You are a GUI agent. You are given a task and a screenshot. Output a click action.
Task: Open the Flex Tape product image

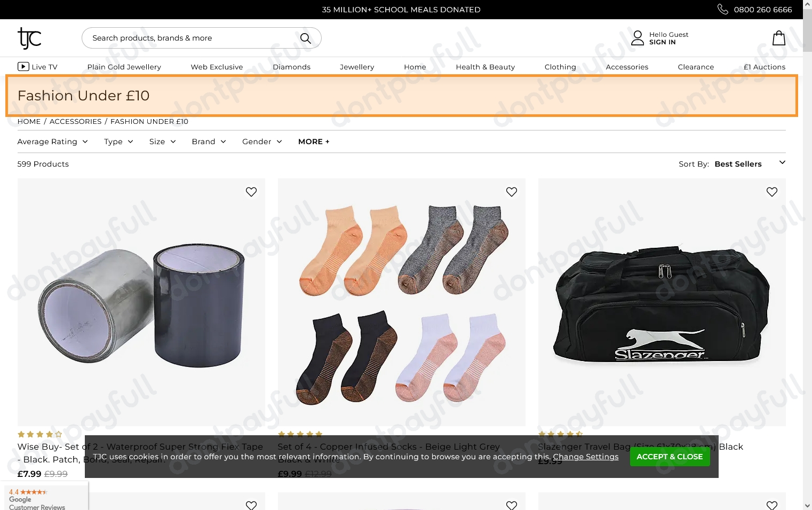click(141, 302)
